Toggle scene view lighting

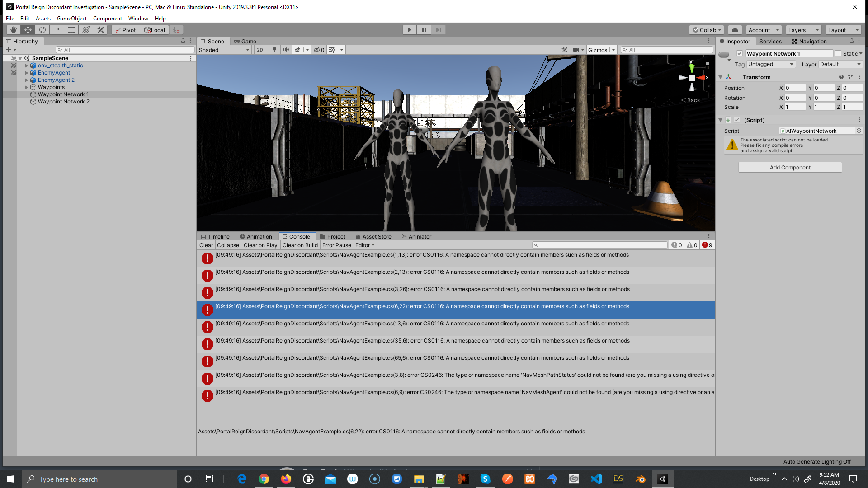pos(274,50)
